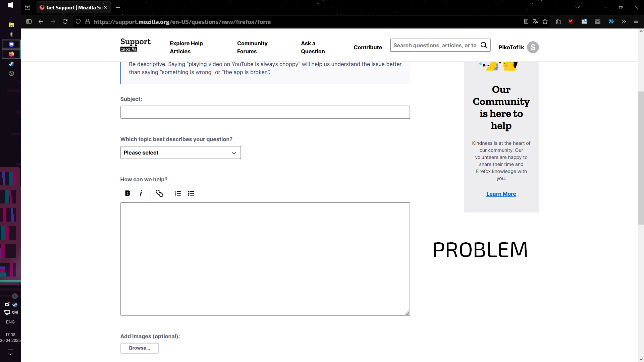644x362 pixels.
Task: Insert a bulleted list
Action: [191, 193]
